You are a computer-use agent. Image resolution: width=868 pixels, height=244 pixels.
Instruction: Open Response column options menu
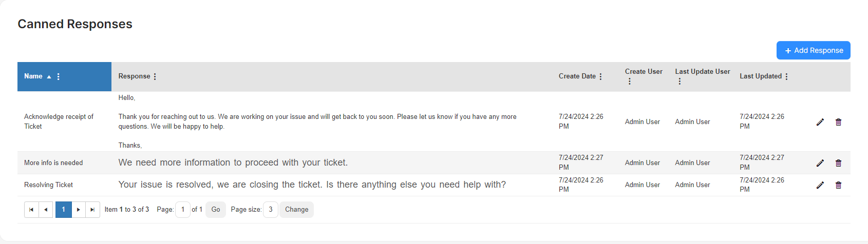tap(155, 76)
